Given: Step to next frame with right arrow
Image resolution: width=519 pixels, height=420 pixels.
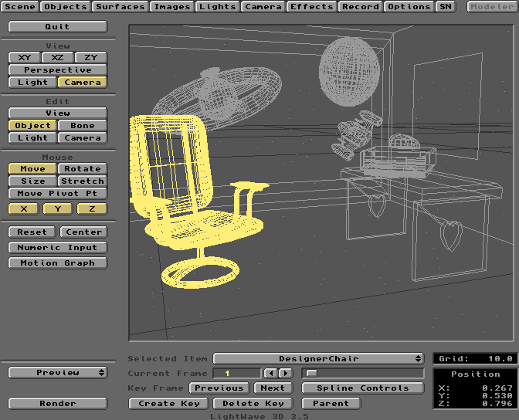Looking at the screenshot, I should coord(286,374).
